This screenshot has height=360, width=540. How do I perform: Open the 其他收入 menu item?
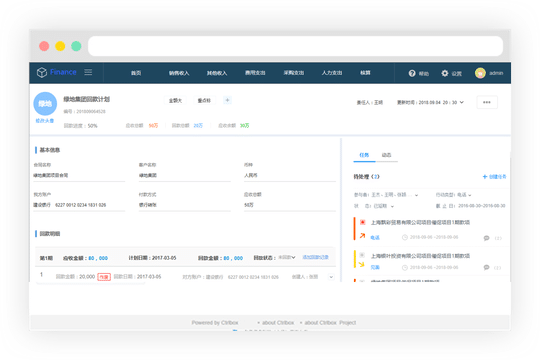pyautogui.click(x=217, y=73)
